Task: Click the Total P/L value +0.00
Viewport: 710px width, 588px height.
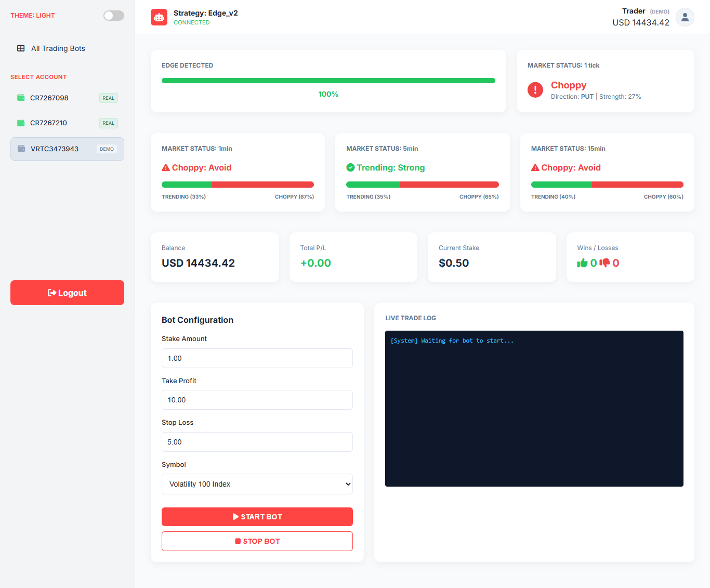Action: [x=315, y=263]
